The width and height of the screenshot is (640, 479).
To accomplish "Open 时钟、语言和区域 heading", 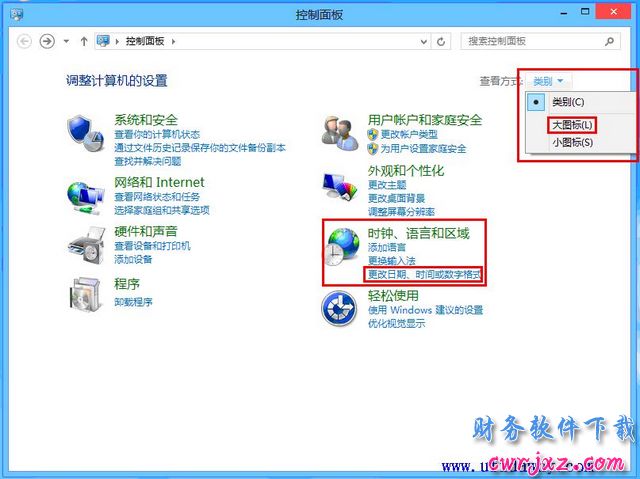I will point(418,233).
